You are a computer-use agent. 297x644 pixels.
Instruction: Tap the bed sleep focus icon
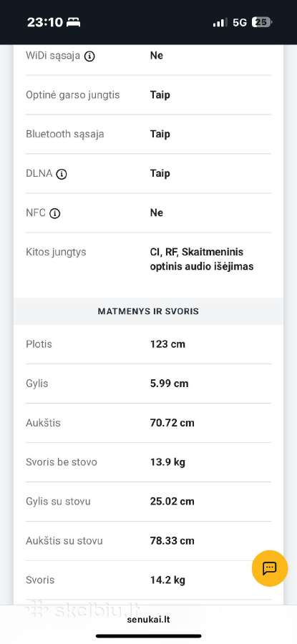pos(73,22)
